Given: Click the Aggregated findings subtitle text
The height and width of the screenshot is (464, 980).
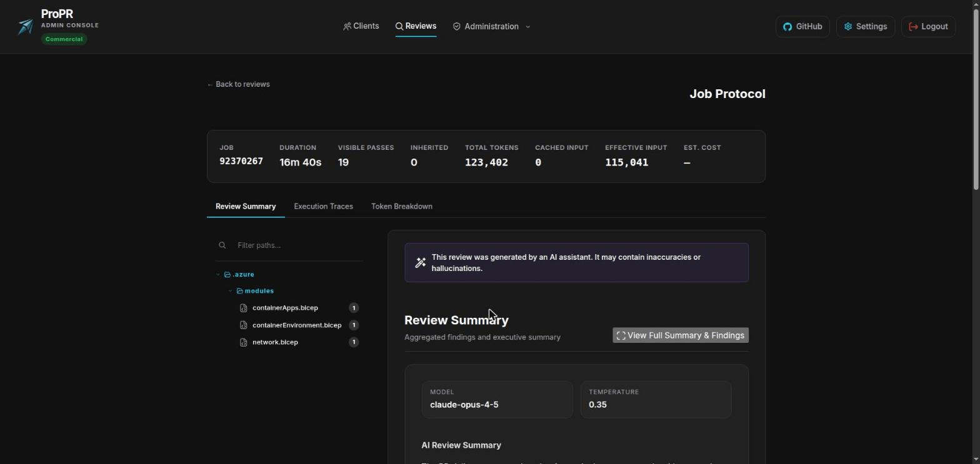Looking at the screenshot, I should tap(482, 337).
